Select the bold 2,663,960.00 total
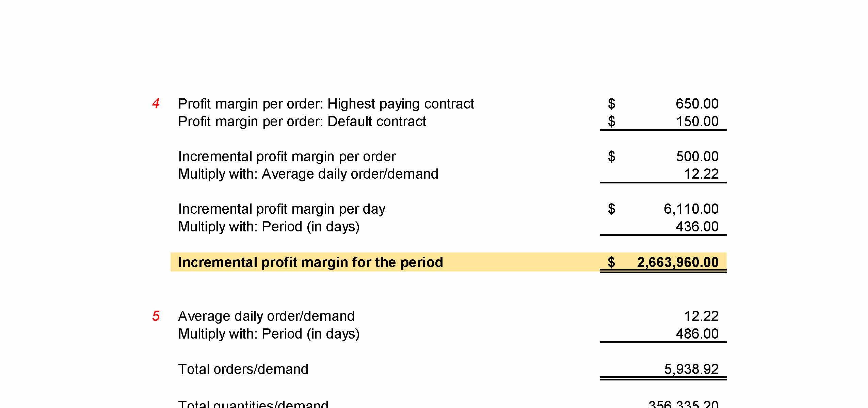The width and height of the screenshot is (868, 408). coord(677,262)
